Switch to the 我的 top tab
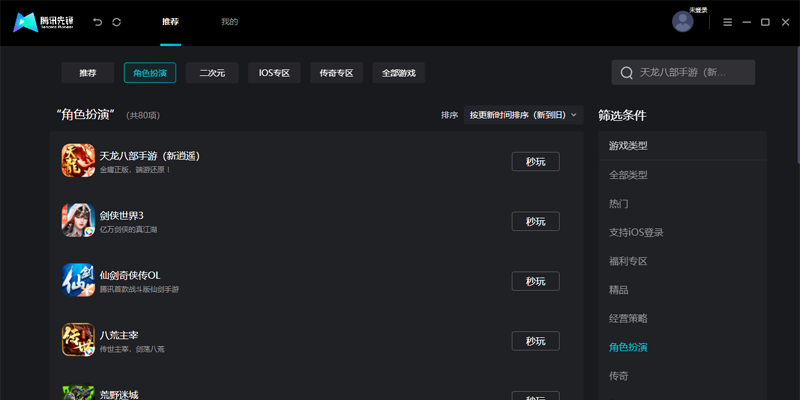 coord(230,22)
